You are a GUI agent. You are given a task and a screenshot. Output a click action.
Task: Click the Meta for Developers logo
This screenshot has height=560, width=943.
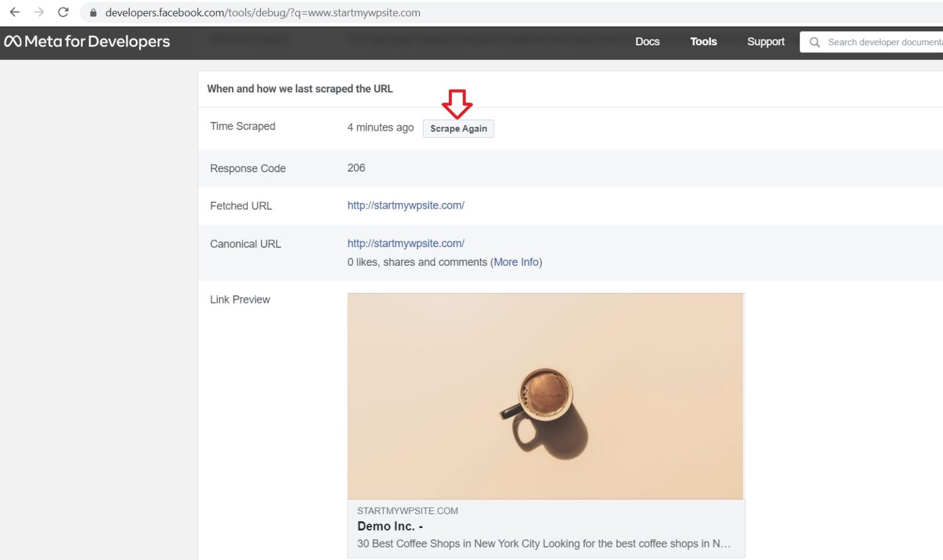pos(88,41)
